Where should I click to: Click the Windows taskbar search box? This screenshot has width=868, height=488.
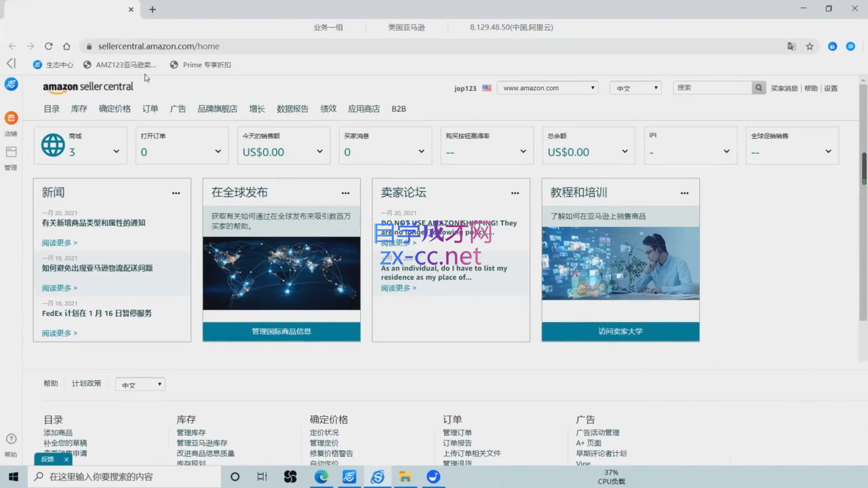click(125, 476)
